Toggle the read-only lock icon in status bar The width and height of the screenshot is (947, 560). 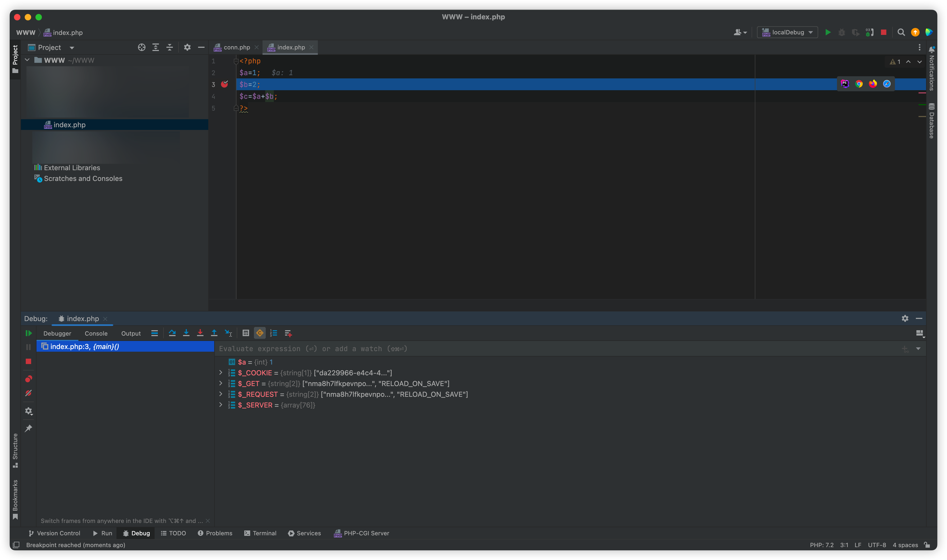click(927, 544)
